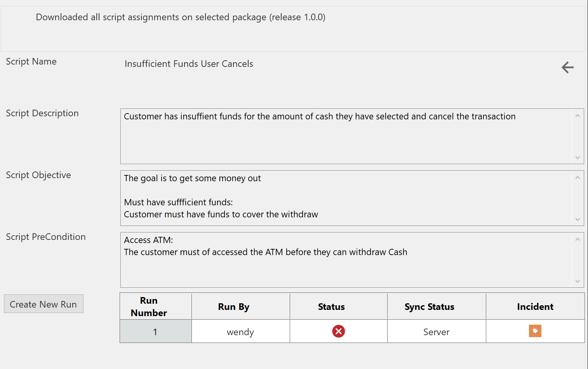Click the red failed status icon
The image size is (588, 369).
pos(338,331)
